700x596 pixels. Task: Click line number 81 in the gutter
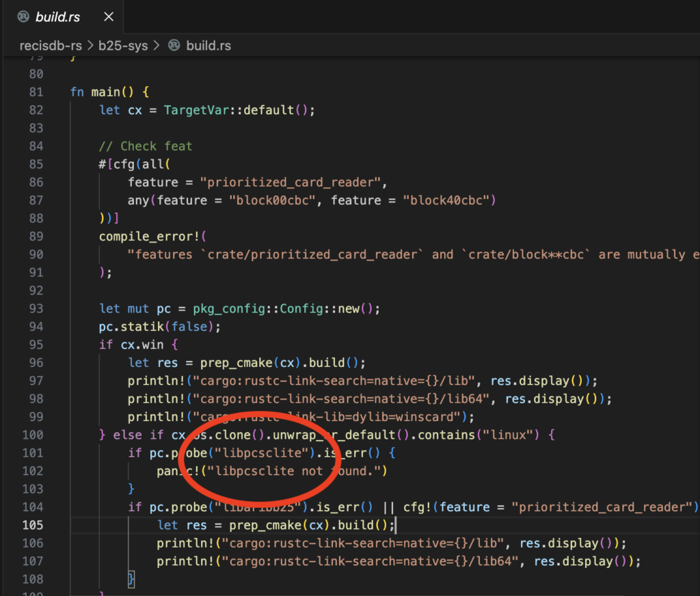tap(36, 92)
